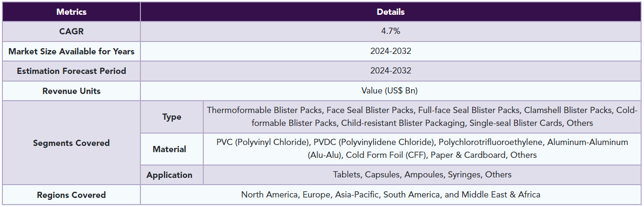Click Child-resistant Blister Packaging text
Viewport: 644px width, 207px height.
click(x=403, y=123)
